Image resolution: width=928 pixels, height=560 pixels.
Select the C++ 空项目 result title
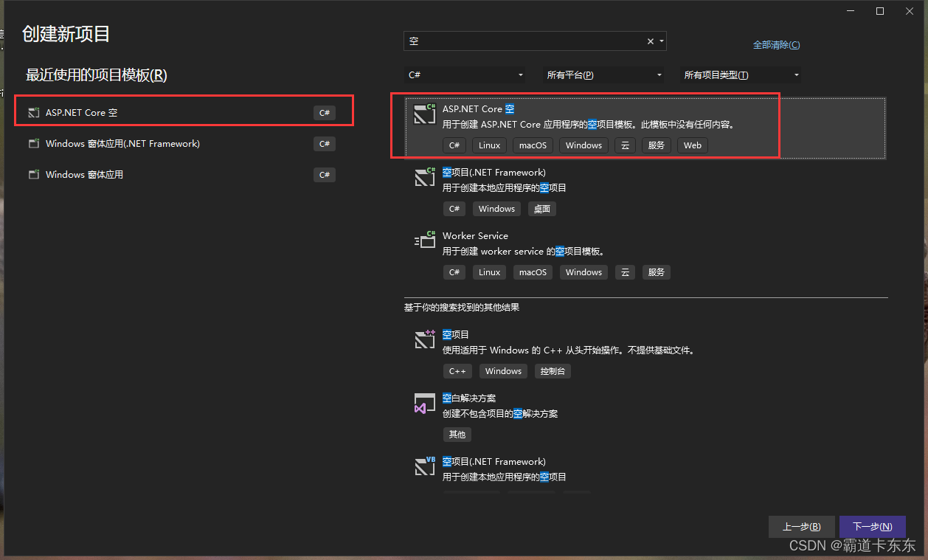tap(456, 335)
